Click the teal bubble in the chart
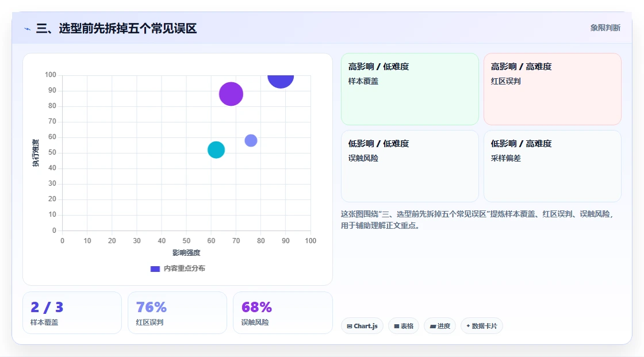 pos(216,150)
